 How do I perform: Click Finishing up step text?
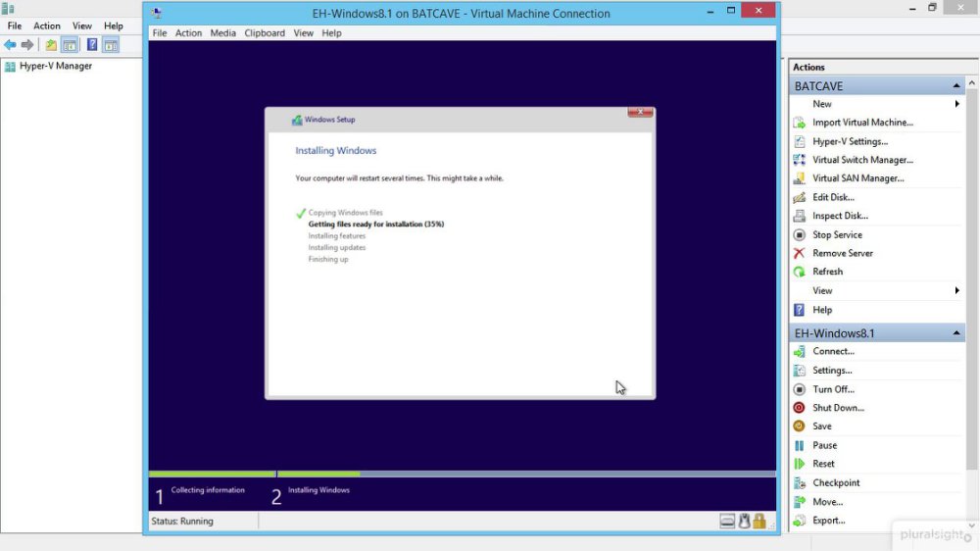coord(327,260)
